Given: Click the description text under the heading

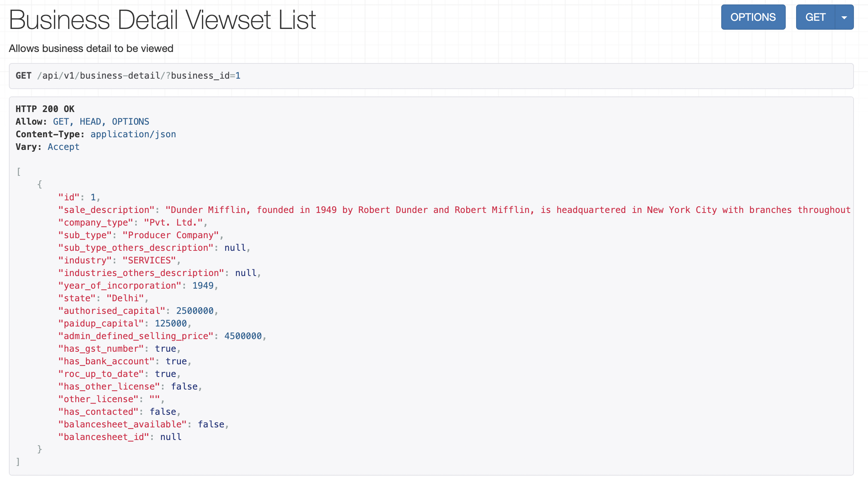Looking at the screenshot, I should (x=91, y=49).
